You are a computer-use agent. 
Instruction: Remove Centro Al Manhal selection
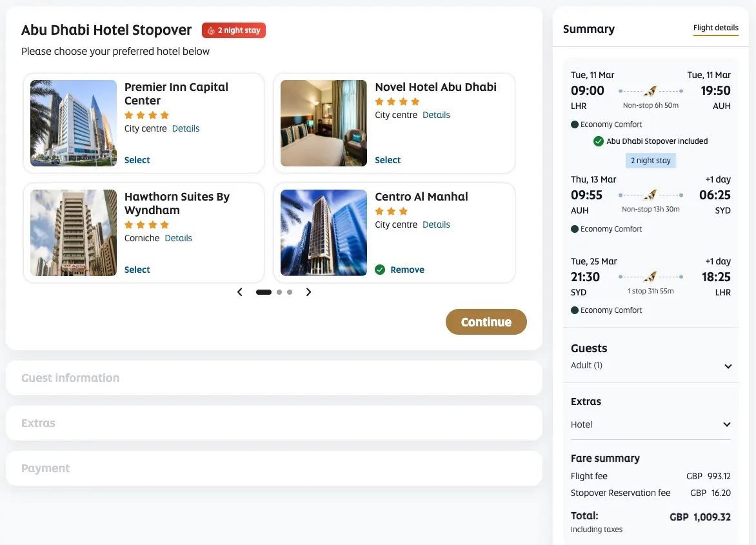[x=408, y=270]
